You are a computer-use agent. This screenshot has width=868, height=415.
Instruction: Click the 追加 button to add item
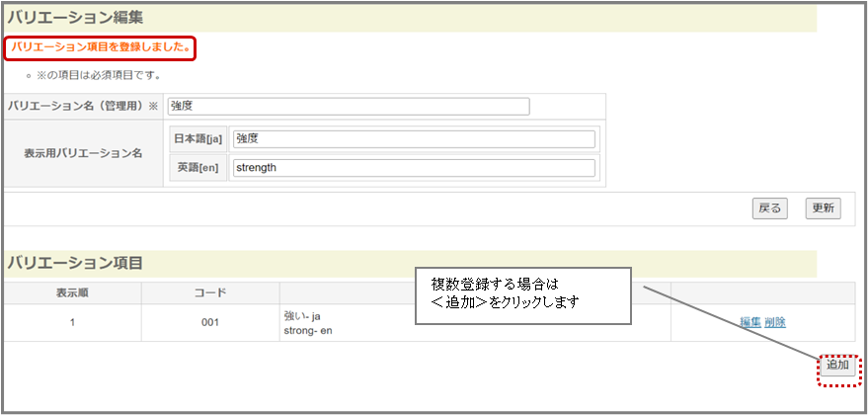(x=837, y=366)
